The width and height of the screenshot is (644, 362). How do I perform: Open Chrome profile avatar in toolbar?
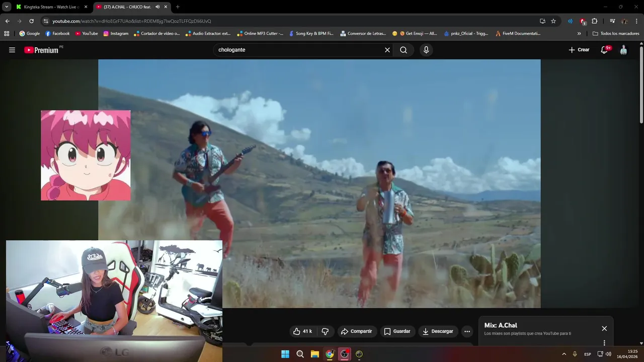[624, 21]
